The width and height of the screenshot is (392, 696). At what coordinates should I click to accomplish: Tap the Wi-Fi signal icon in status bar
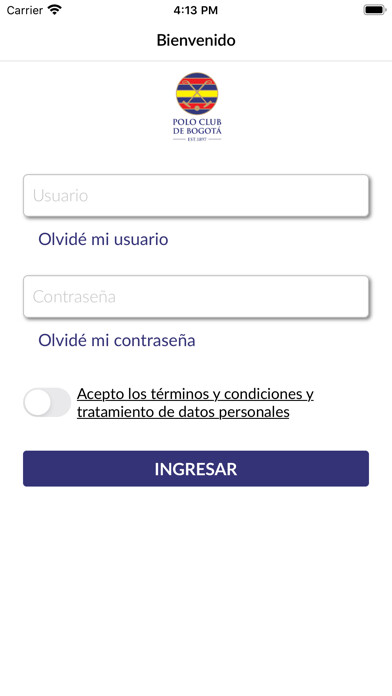55,10
